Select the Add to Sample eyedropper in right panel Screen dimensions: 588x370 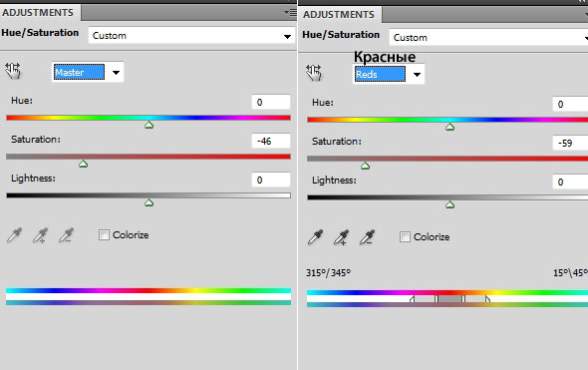coord(341,237)
